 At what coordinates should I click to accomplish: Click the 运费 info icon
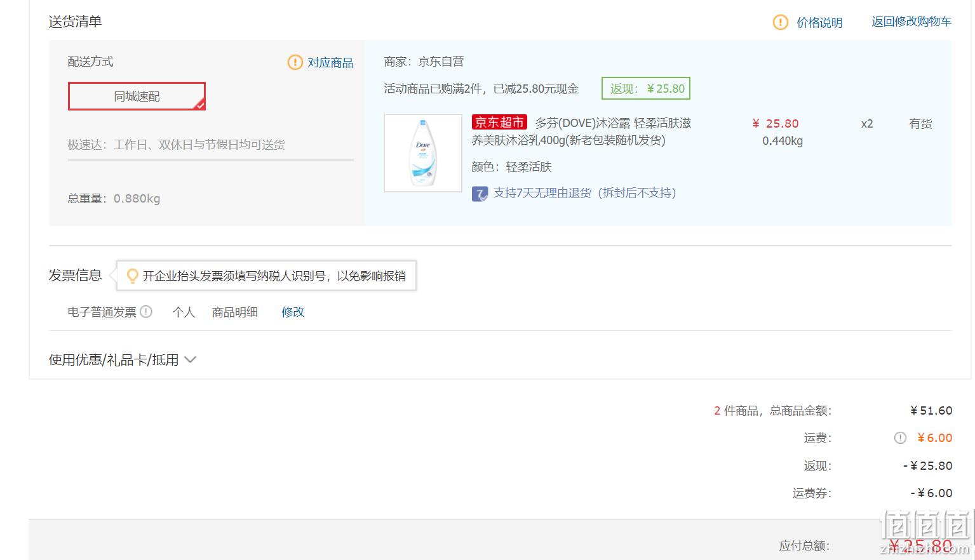point(900,437)
